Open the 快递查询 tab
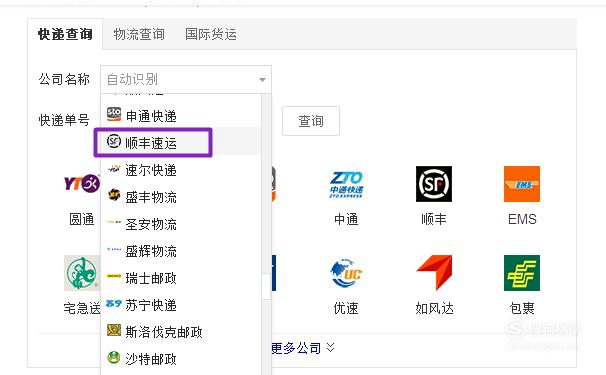Screen dimensions: 606x375 pos(65,34)
